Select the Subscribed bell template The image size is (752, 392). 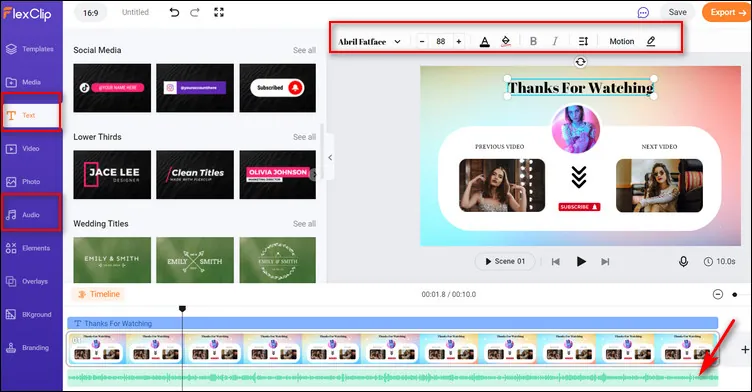point(278,88)
